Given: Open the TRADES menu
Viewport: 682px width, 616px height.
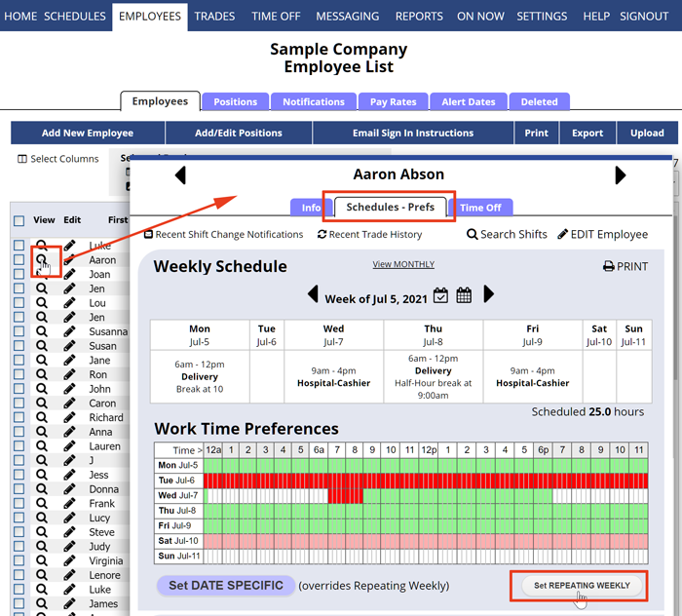Looking at the screenshot, I should point(214,17).
